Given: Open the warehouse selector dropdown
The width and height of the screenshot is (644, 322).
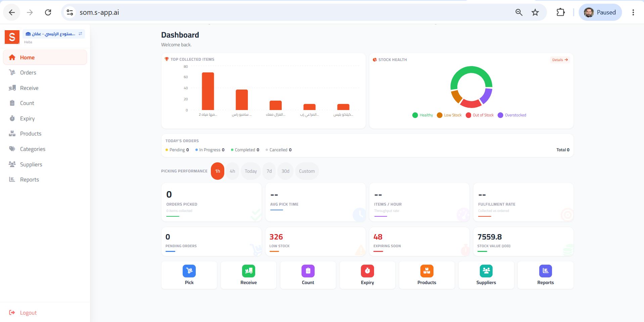Looking at the screenshot, I should click(54, 34).
